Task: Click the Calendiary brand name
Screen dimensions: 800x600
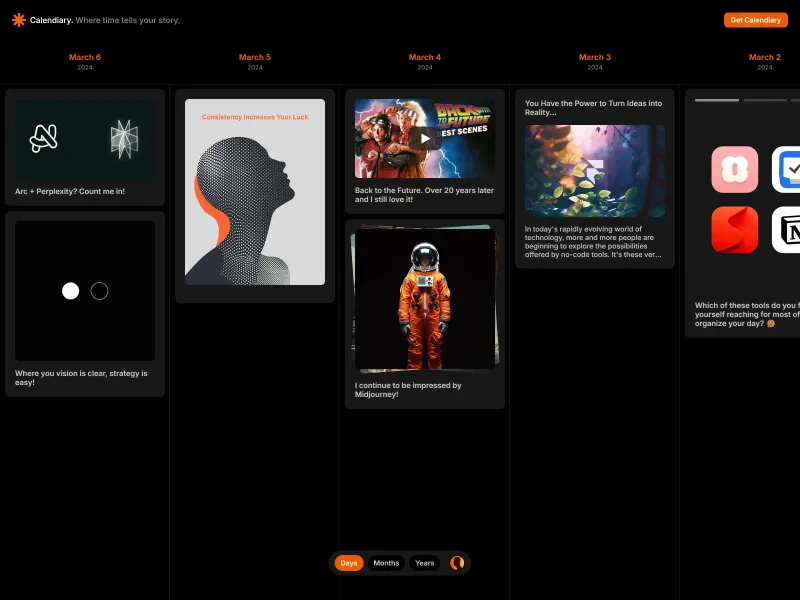Action: point(51,20)
